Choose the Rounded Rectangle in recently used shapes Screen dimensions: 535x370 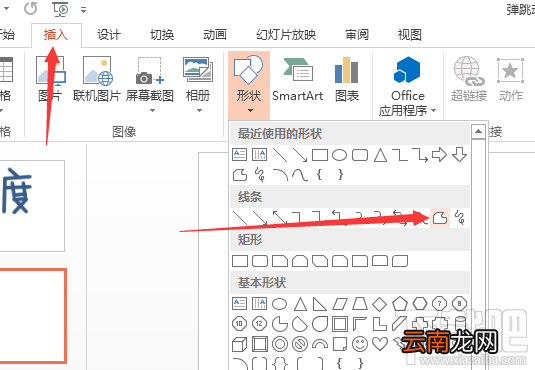pos(360,155)
